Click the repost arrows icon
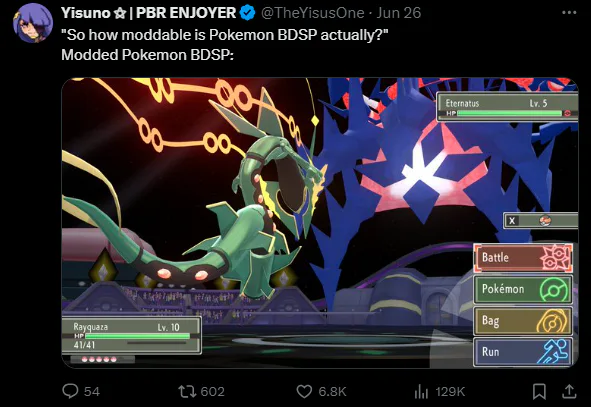591x407 pixels. point(187,391)
